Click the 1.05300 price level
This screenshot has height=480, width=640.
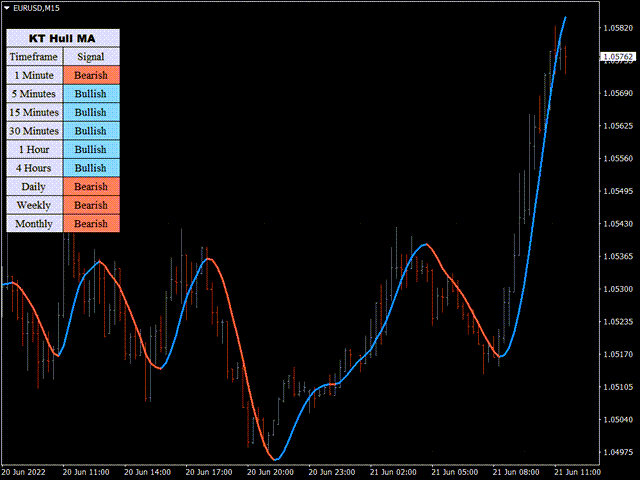(618, 289)
